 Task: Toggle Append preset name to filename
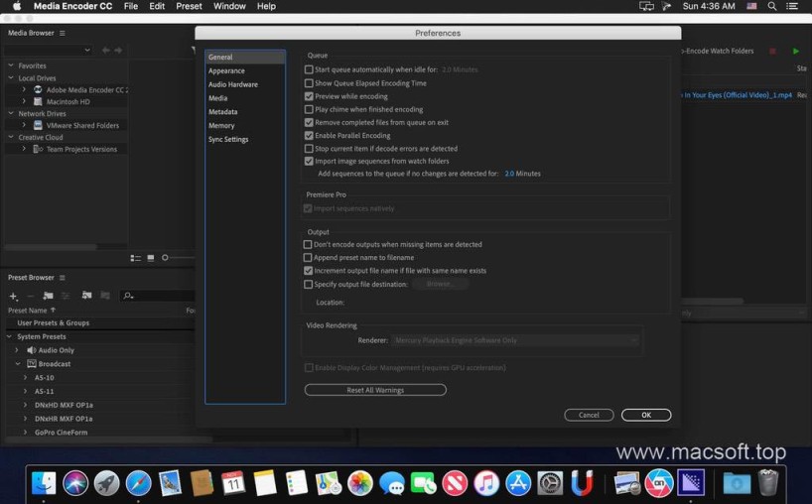click(309, 257)
